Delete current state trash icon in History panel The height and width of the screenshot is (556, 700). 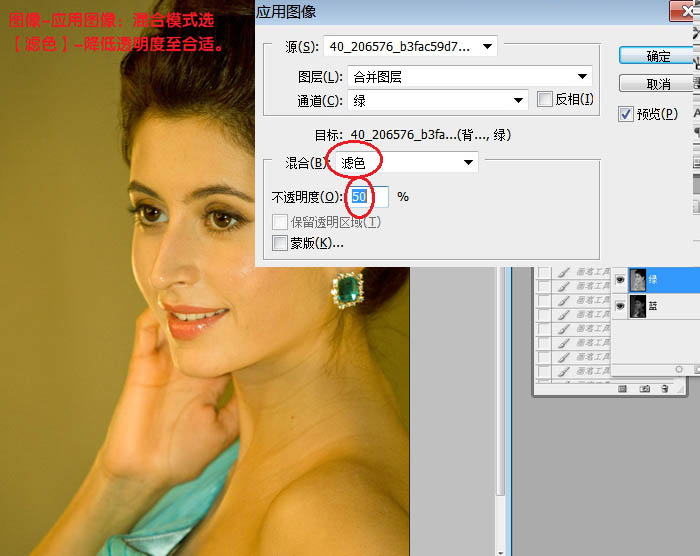(665, 389)
